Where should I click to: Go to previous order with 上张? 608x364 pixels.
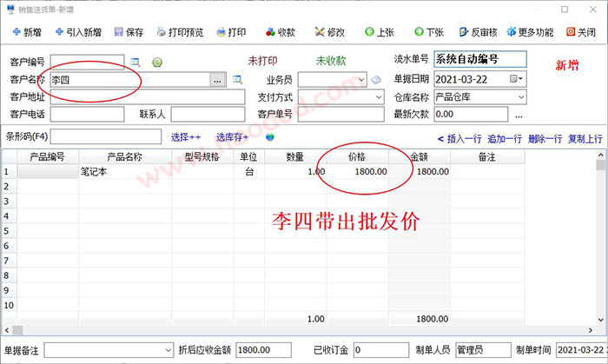(380, 32)
